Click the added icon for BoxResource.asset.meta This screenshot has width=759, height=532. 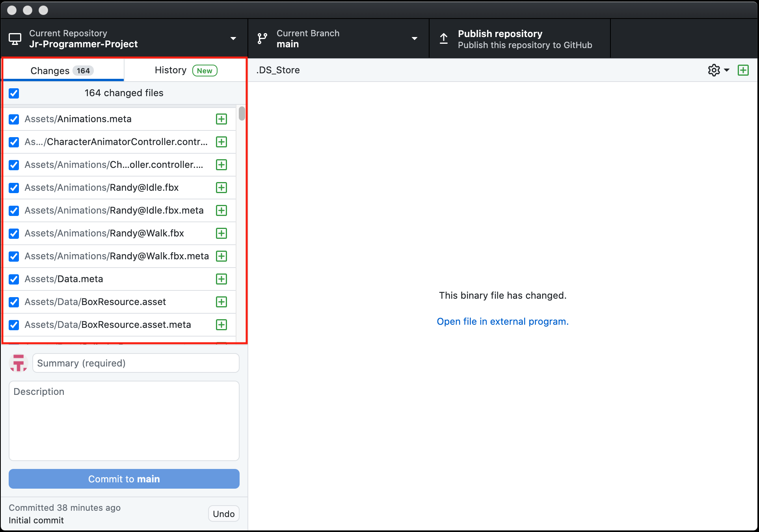pyautogui.click(x=221, y=325)
